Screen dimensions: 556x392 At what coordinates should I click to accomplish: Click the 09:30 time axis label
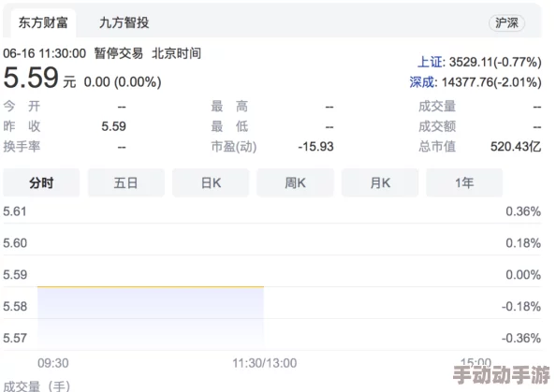coord(53,363)
